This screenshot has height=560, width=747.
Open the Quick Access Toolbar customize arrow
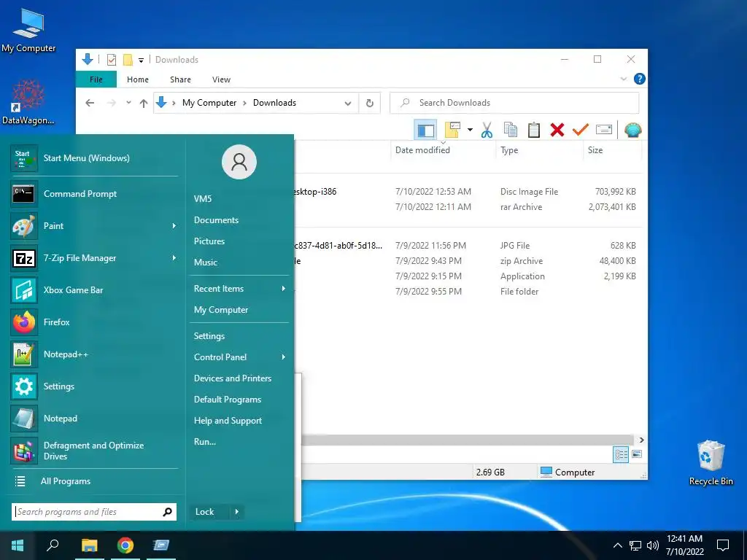[x=141, y=60]
